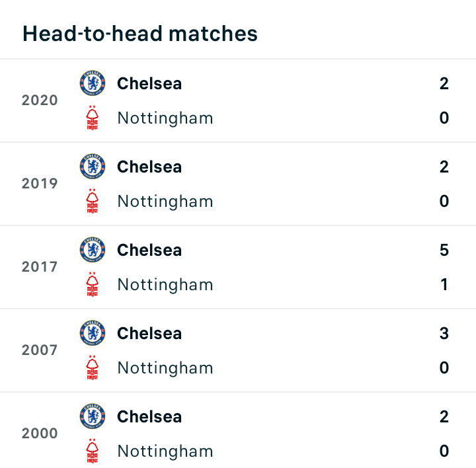Click Nottingham Forest crest in 2017 match
This screenshot has width=476, height=468.
(93, 284)
